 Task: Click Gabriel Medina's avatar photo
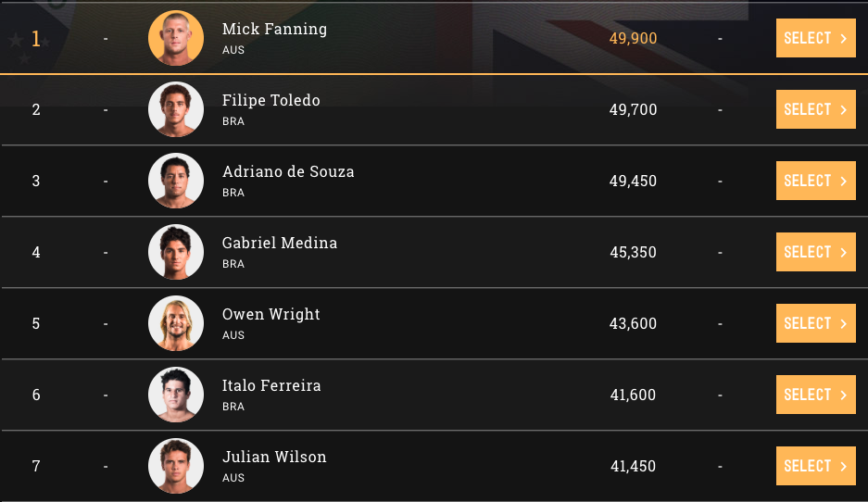(176, 252)
